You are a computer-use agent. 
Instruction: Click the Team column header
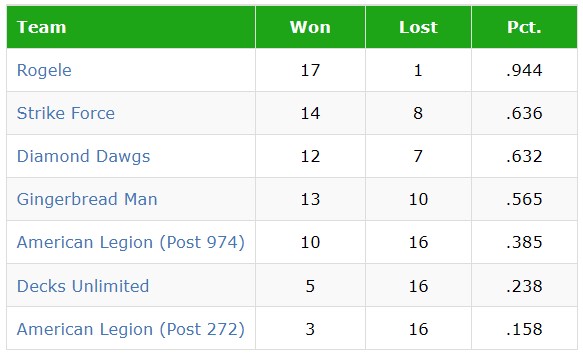tap(131, 27)
